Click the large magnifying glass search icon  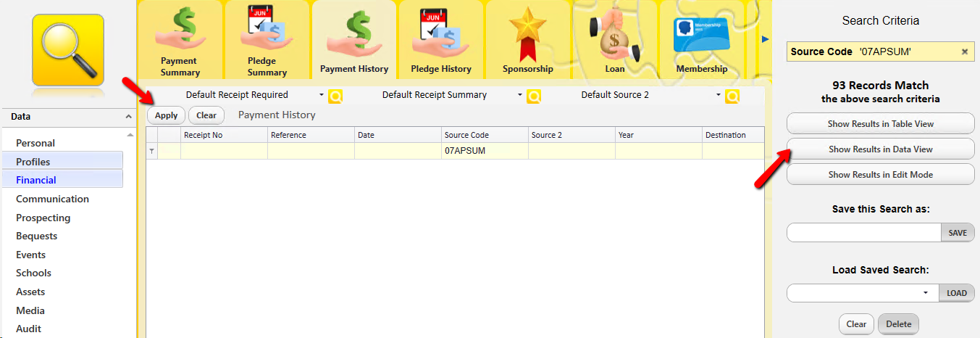(x=67, y=50)
